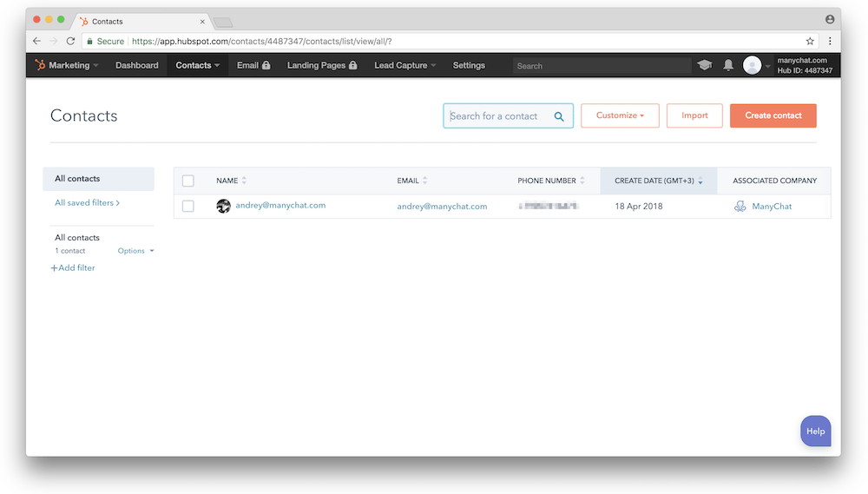This screenshot has height=494, width=868.
Task: Sort by the EMAIL column
Action: pyautogui.click(x=411, y=181)
